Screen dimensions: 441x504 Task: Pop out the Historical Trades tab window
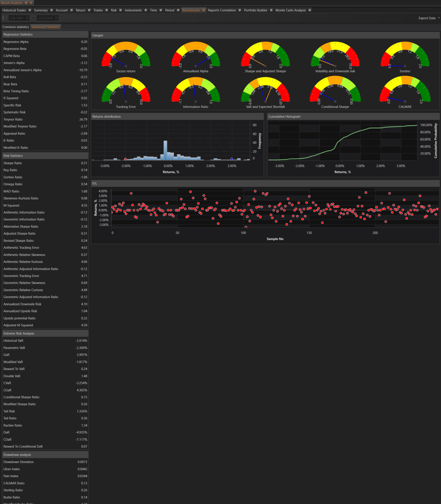(x=30, y=10)
